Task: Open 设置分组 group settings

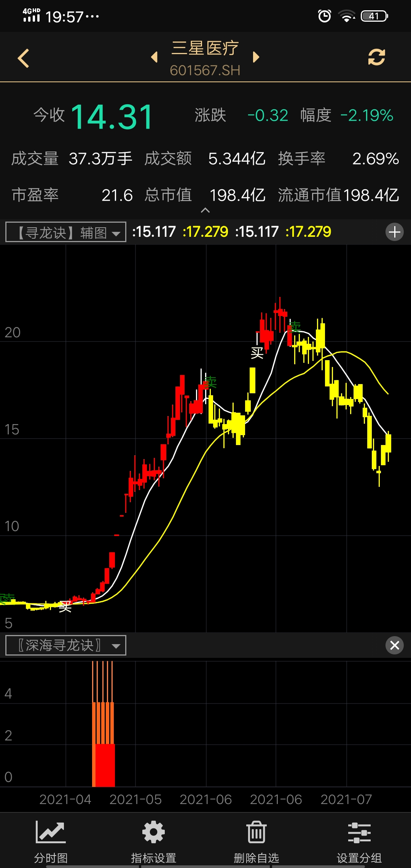Action: pyautogui.click(x=359, y=842)
